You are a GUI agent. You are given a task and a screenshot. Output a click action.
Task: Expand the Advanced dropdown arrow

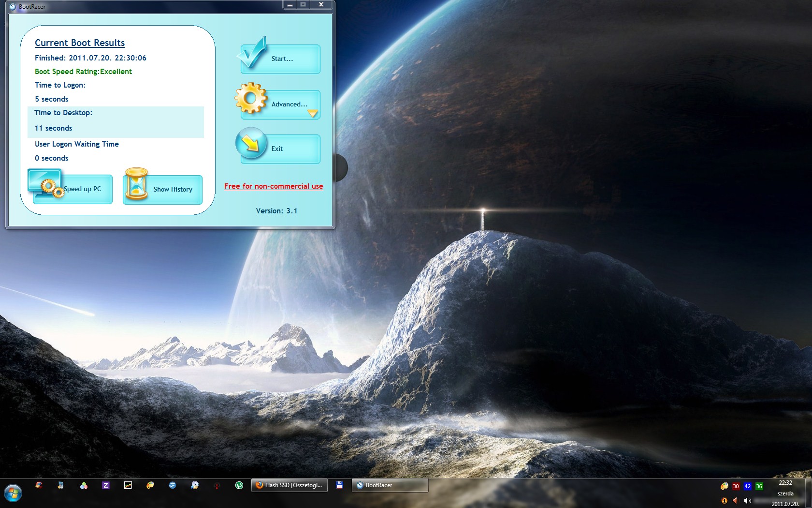[x=313, y=114]
